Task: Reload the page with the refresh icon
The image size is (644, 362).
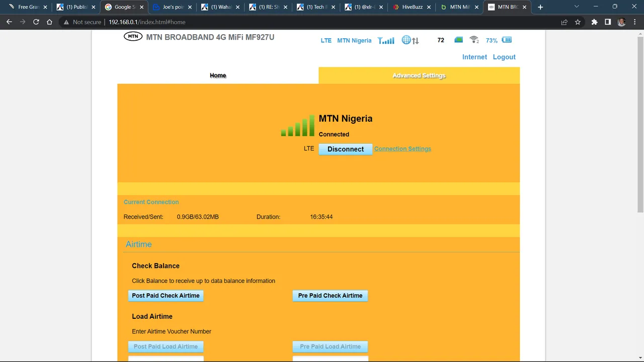Action: tap(36, 22)
